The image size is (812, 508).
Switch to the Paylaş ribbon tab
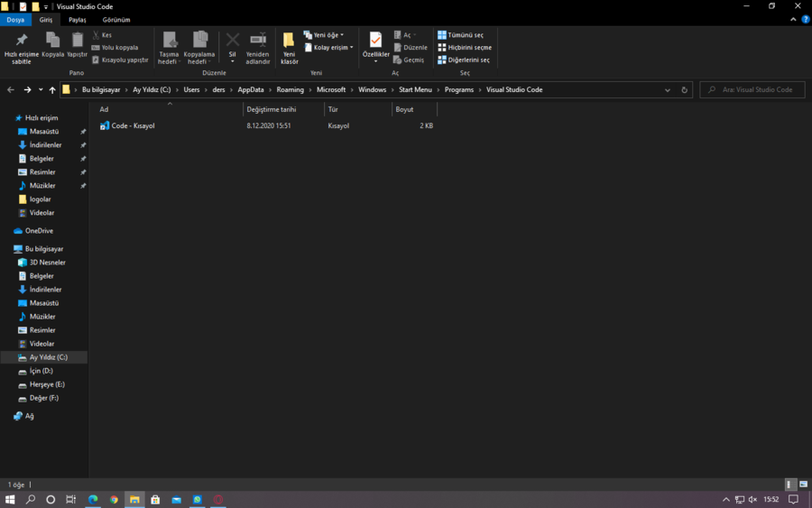point(78,20)
